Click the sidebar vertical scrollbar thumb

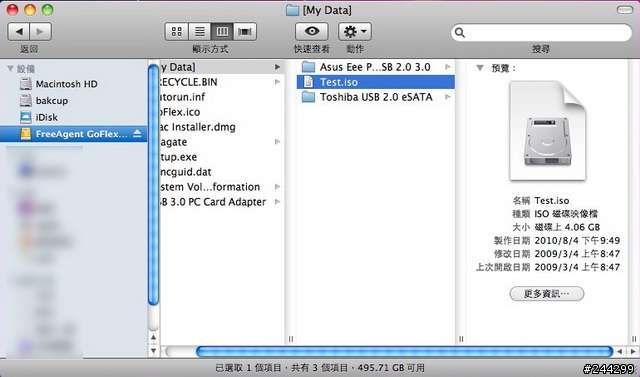(153, 184)
